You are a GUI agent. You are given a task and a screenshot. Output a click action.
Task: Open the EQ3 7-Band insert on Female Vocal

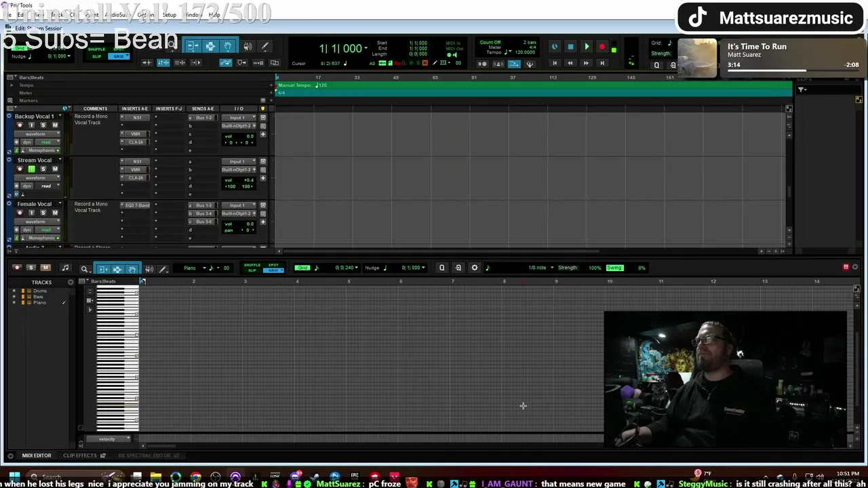[x=136, y=205]
